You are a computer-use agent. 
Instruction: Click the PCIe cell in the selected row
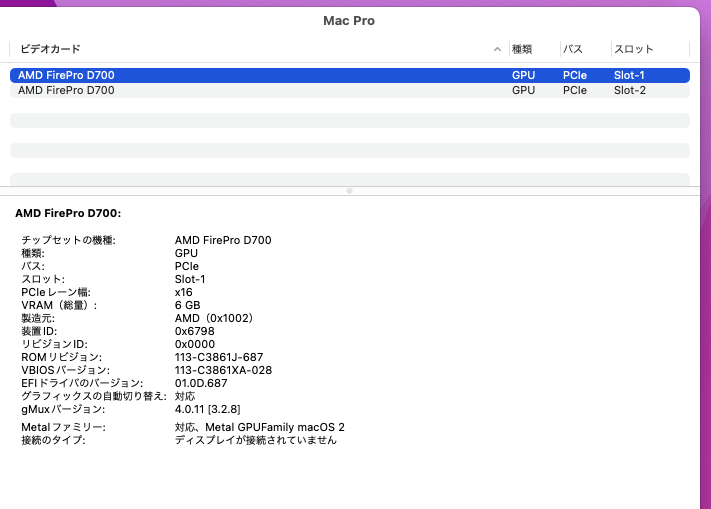(575, 75)
